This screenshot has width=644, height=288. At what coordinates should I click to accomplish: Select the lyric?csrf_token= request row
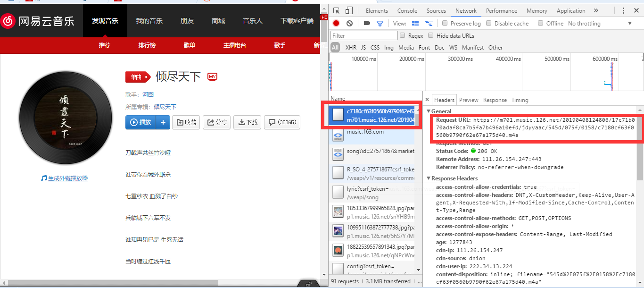click(372, 193)
